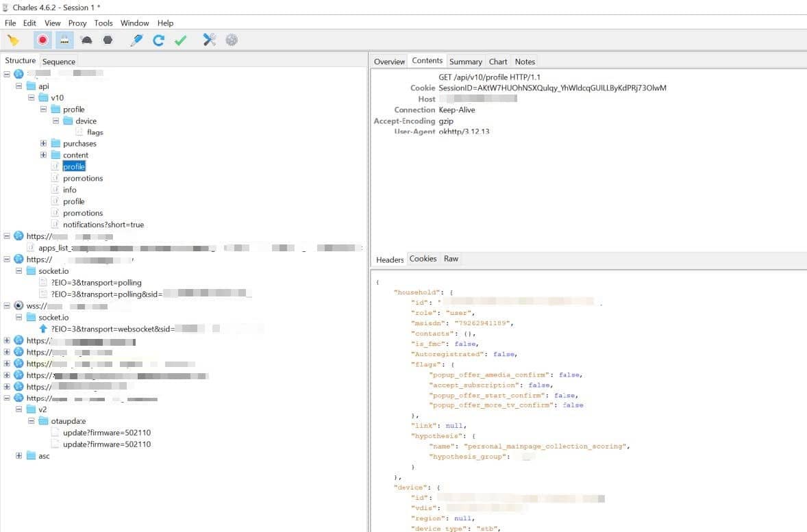This screenshot has height=532, width=807.
Task: Open the Proxy menu
Action: pos(77,23)
